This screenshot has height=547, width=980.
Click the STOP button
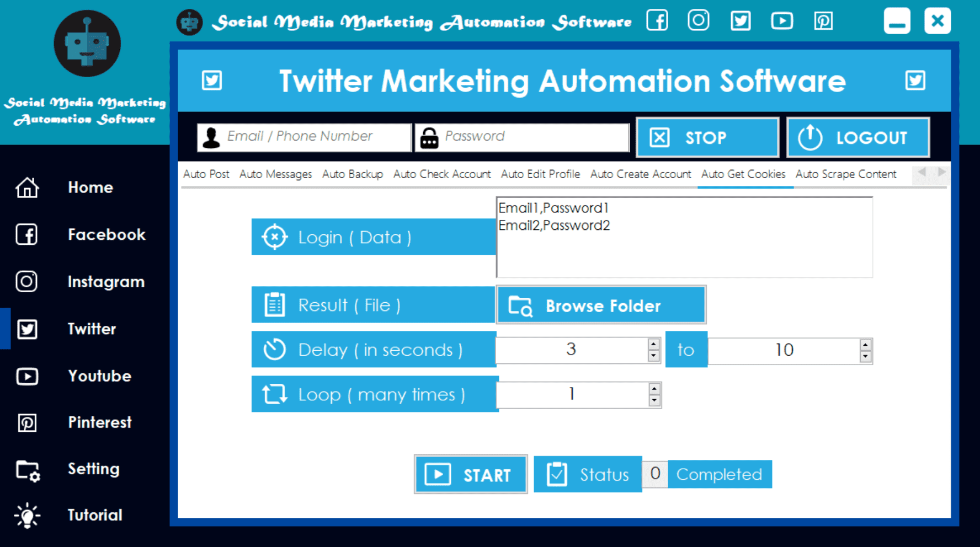tap(707, 137)
